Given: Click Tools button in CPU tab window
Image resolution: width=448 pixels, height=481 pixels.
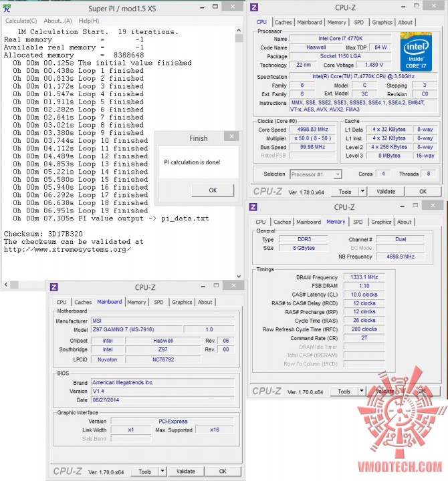Looking at the screenshot, I should pyautogui.click(x=344, y=192).
